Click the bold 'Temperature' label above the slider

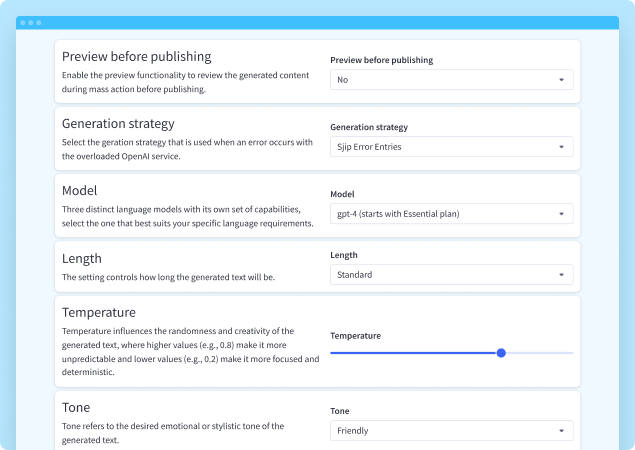point(355,336)
